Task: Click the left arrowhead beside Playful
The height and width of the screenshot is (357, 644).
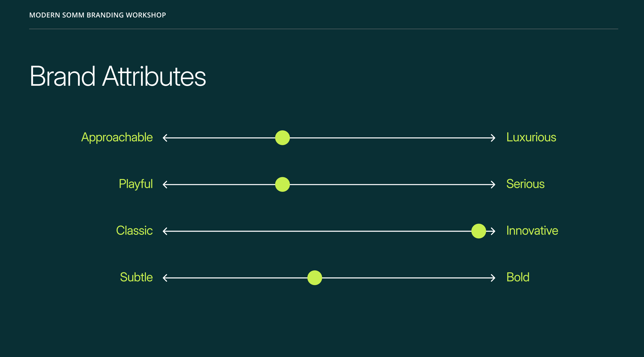Action: [165, 184]
